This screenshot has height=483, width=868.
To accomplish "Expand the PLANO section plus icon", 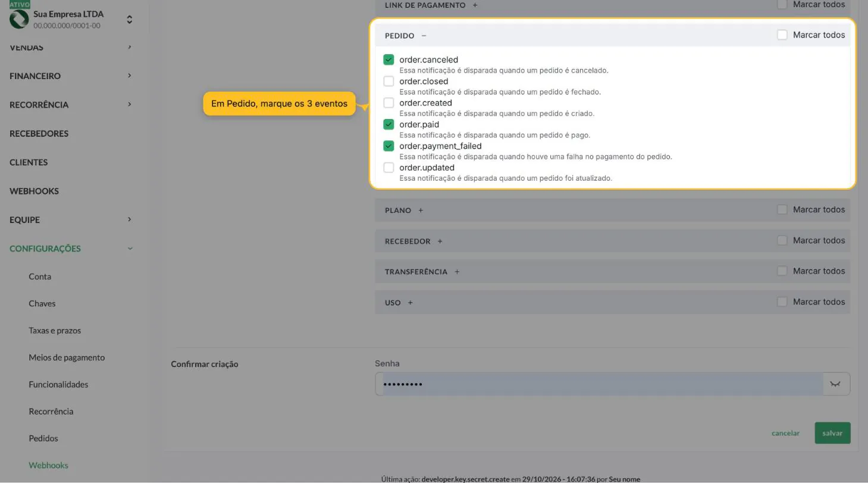I will click(421, 211).
